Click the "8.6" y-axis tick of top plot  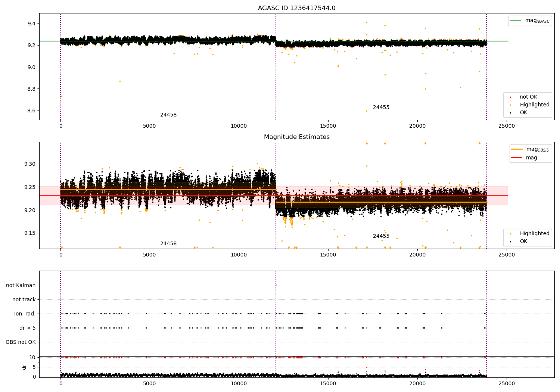coord(32,111)
